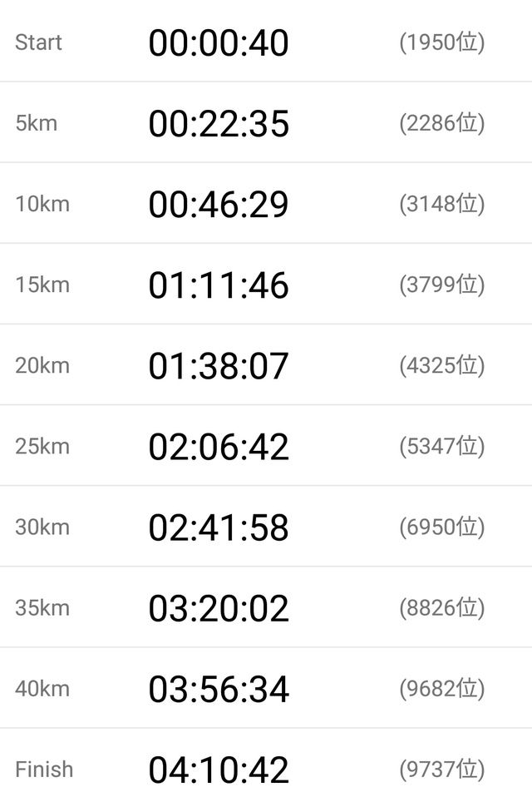Select the 30km checkpoint label
532x807 pixels.
coord(42,527)
